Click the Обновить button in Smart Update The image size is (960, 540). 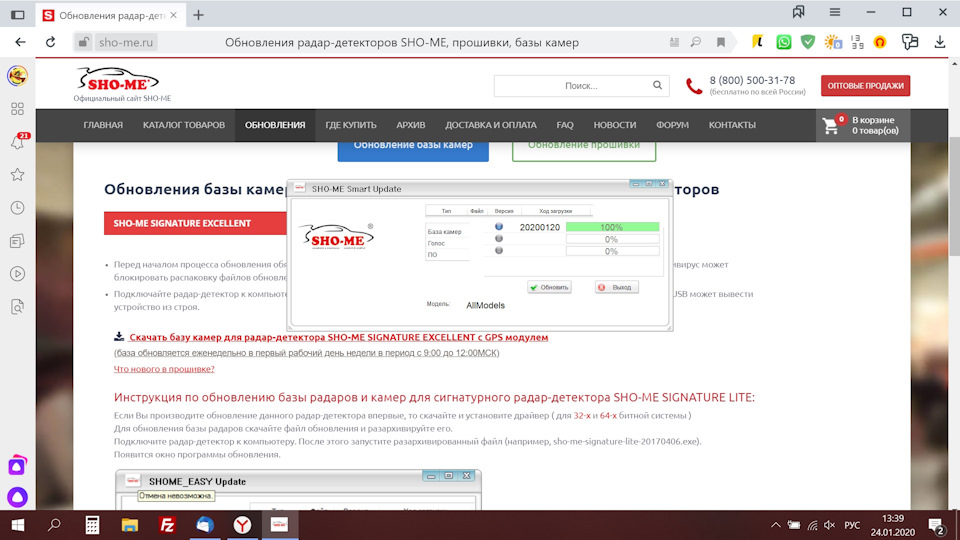click(549, 287)
